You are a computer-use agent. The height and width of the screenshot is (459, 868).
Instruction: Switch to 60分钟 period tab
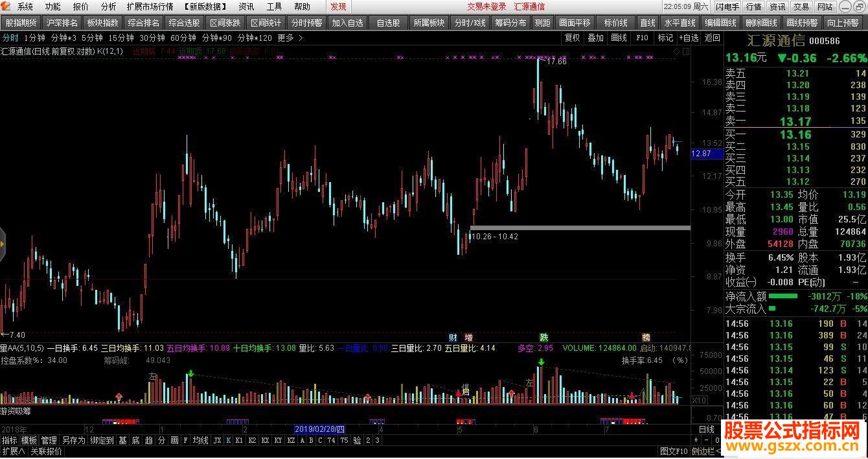click(x=183, y=38)
